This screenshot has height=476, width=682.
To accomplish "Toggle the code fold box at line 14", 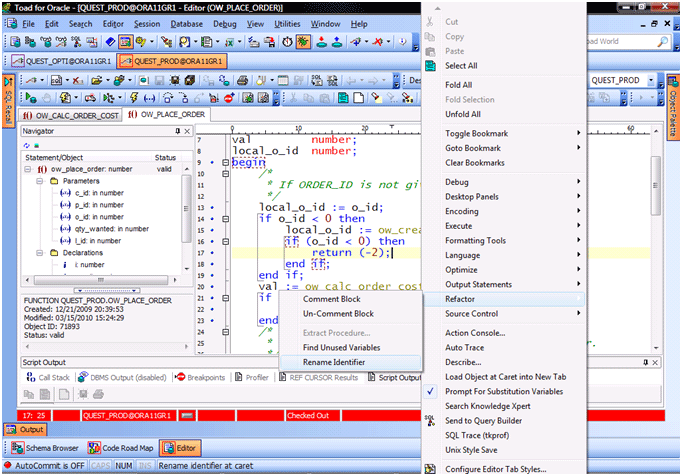I will pos(225,219).
